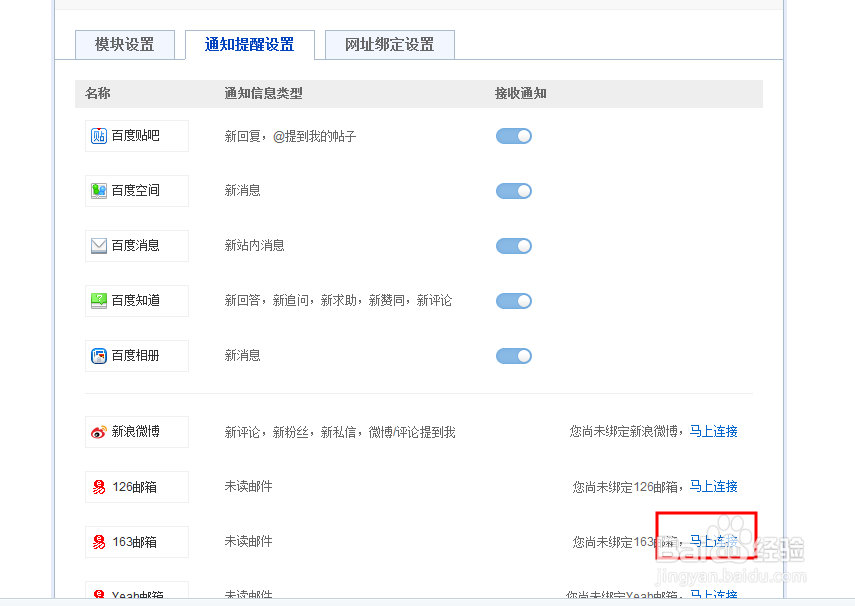Click the 通知信息类型 column header
Viewport: 855px width, 606px height.
263,93
